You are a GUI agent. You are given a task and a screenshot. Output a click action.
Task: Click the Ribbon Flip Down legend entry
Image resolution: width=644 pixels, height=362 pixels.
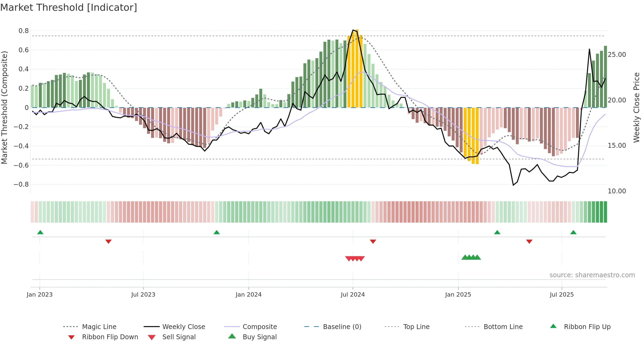[x=103, y=337]
